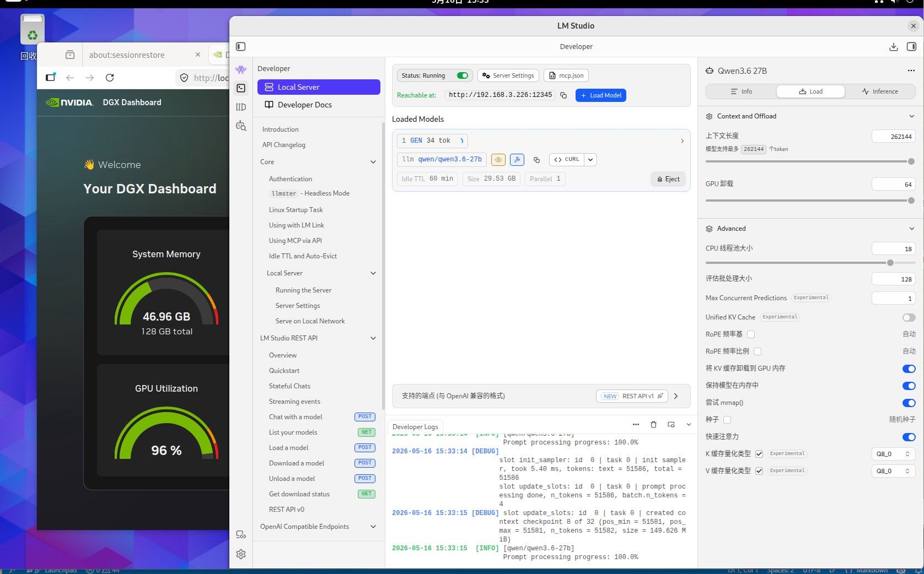Expand the loaded model card chevron
The width and height of the screenshot is (924, 574).
682,141
